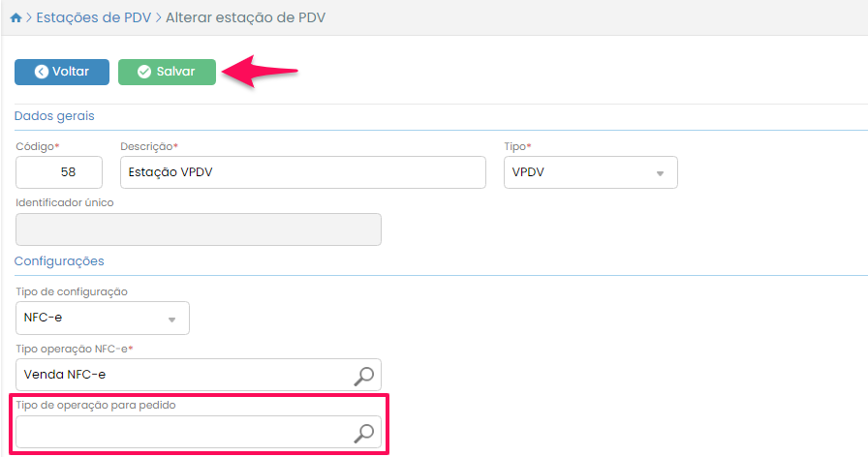Save changes with the Salvar button
Image resolution: width=868 pixels, height=457 pixels.
point(167,72)
